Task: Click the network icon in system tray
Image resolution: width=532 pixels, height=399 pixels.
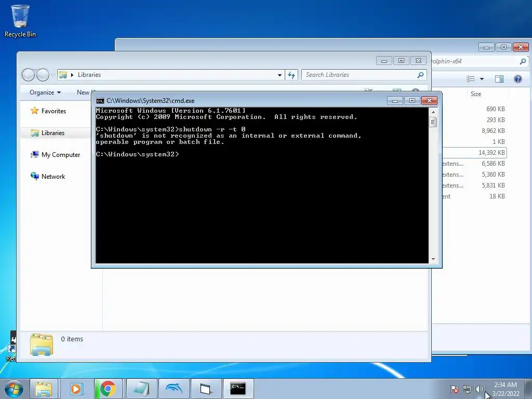Action: [x=467, y=389]
